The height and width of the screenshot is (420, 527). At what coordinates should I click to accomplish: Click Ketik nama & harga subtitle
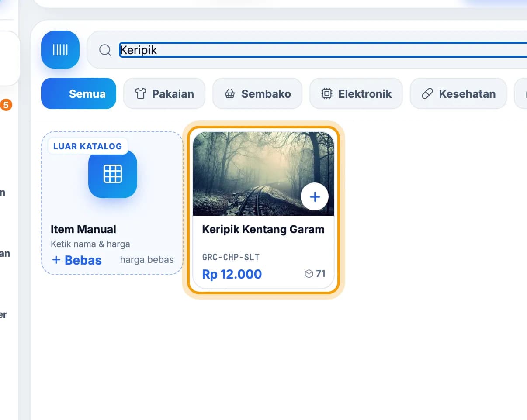point(90,244)
